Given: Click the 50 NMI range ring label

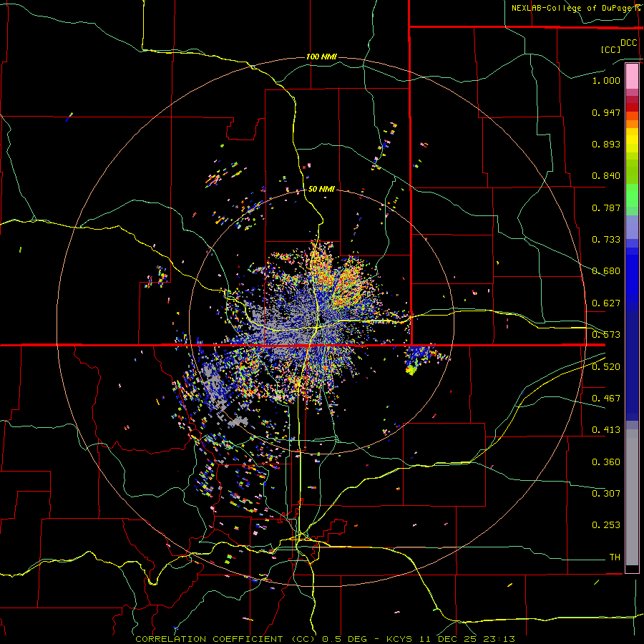Looking at the screenshot, I should point(321,189).
